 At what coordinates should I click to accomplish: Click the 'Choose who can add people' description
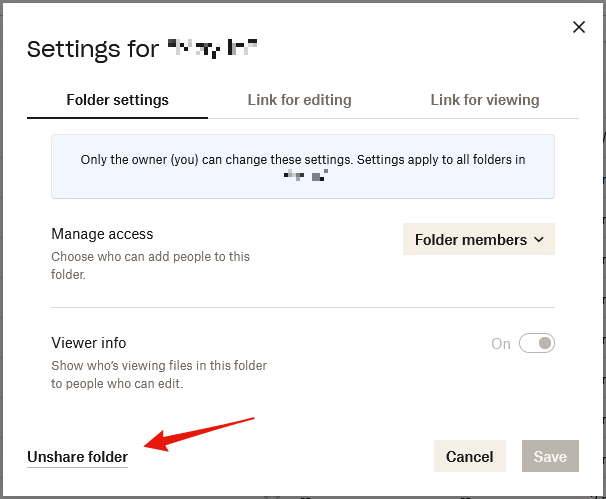coord(150,265)
